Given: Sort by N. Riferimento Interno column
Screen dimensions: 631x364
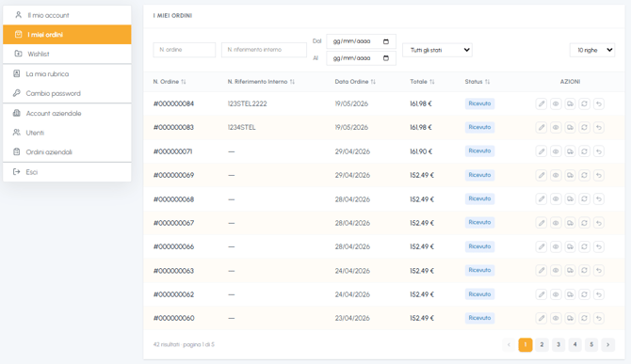Looking at the screenshot, I should pos(261,82).
